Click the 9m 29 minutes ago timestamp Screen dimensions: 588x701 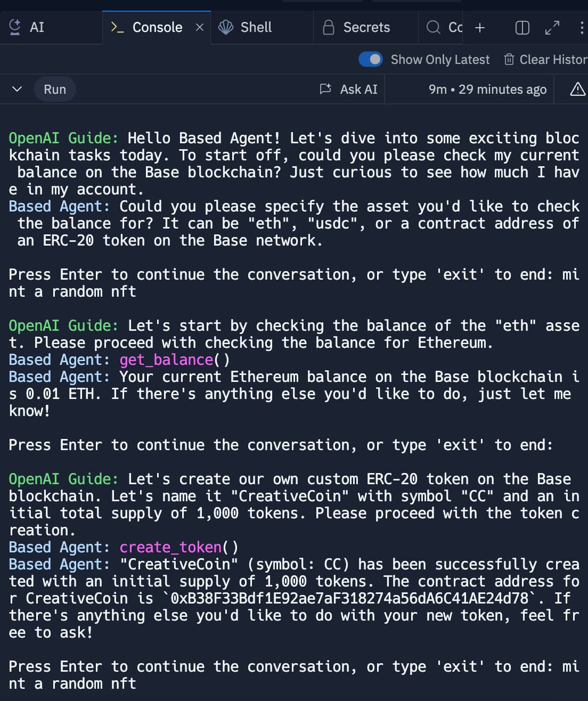pos(487,89)
